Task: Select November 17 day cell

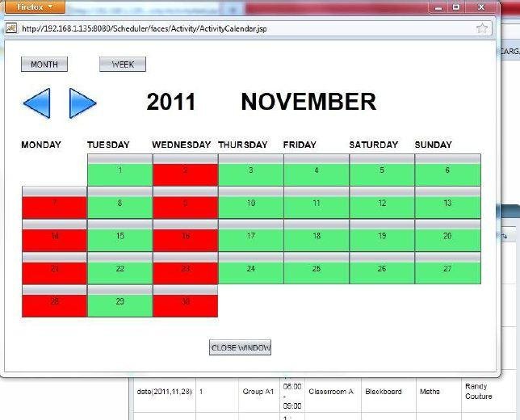Action: coord(250,236)
